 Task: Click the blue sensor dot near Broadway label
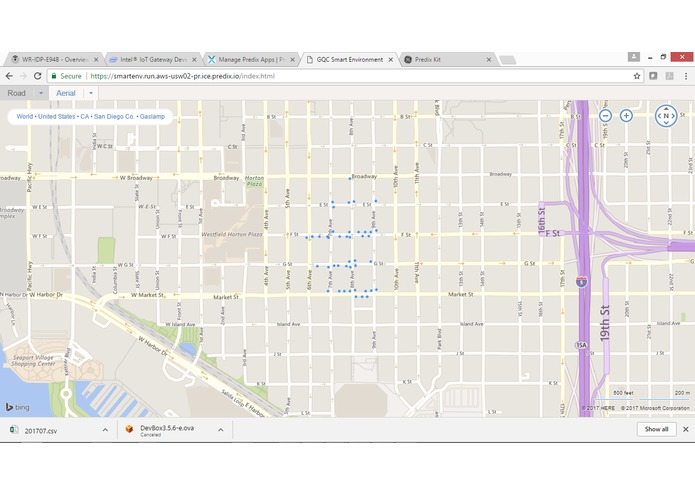(x=350, y=179)
